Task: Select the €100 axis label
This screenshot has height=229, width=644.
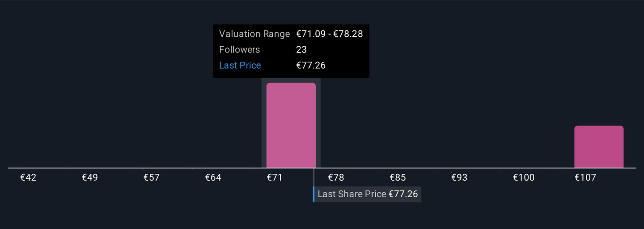Action: [523, 177]
